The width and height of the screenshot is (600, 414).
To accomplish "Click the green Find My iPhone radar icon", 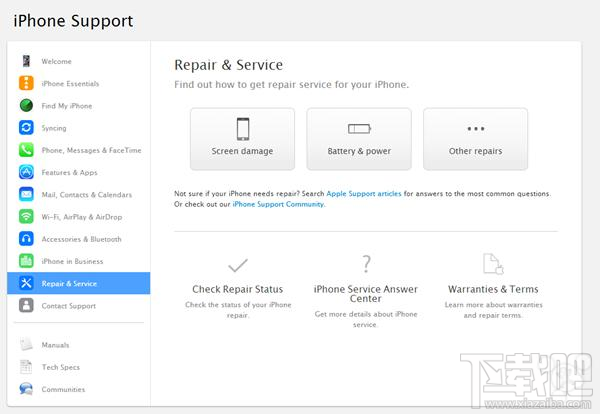I will pos(26,105).
